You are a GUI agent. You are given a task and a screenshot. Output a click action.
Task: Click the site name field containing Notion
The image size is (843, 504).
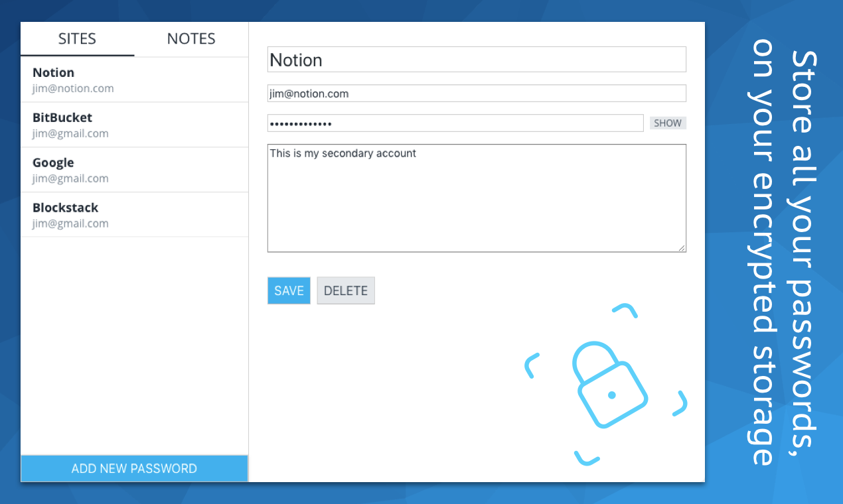point(477,60)
